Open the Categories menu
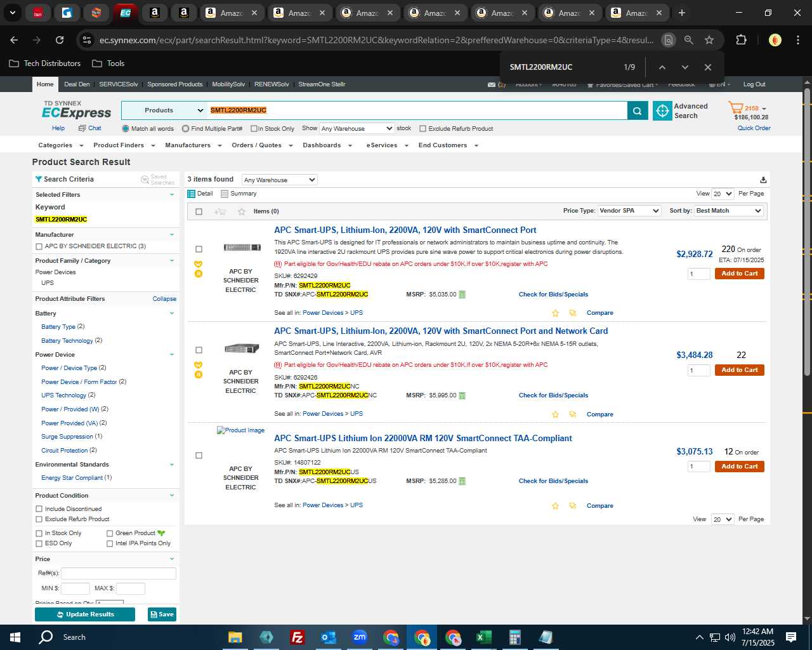 point(60,145)
